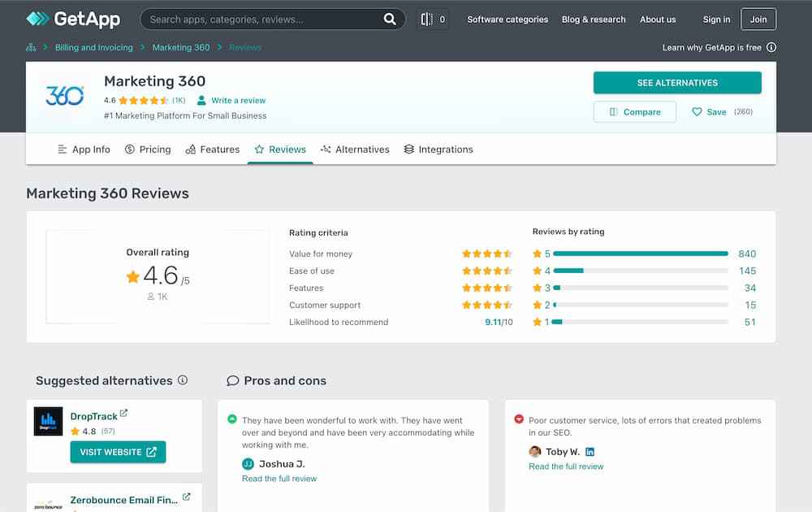Click the info icon beside Learn why GetApp is free
This screenshot has width=812, height=512.
tap(771, 47)
